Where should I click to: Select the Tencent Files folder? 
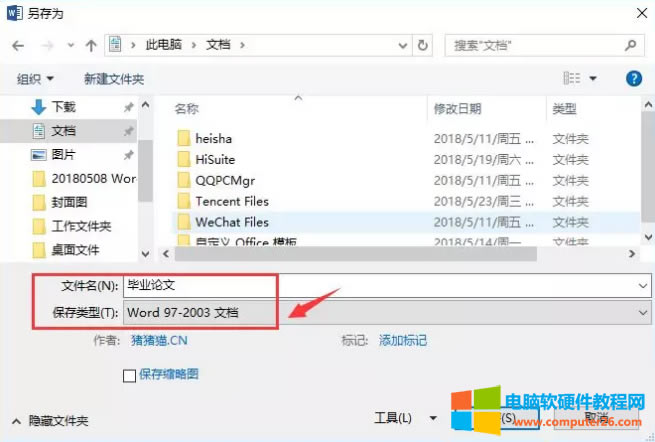(x=232, y=201)
